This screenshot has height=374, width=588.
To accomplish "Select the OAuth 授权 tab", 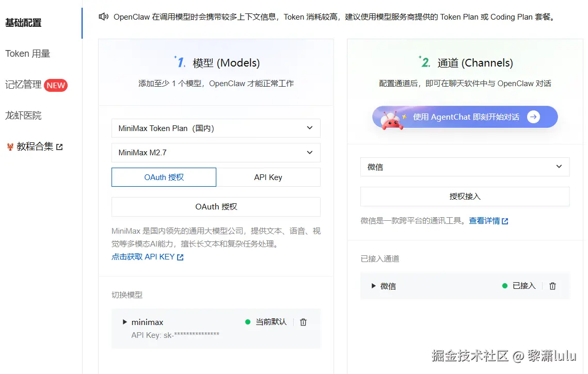I will tap(164, 177).
